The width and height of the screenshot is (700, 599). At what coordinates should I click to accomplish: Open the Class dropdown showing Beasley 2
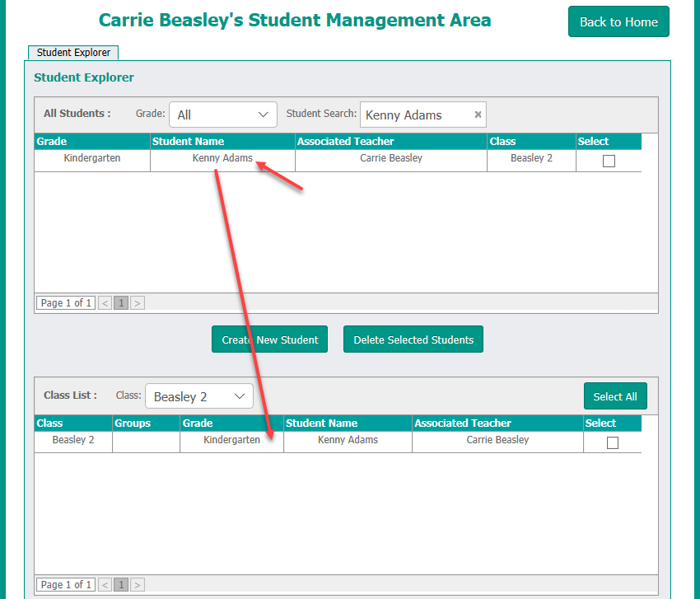[x=199, y=396]
